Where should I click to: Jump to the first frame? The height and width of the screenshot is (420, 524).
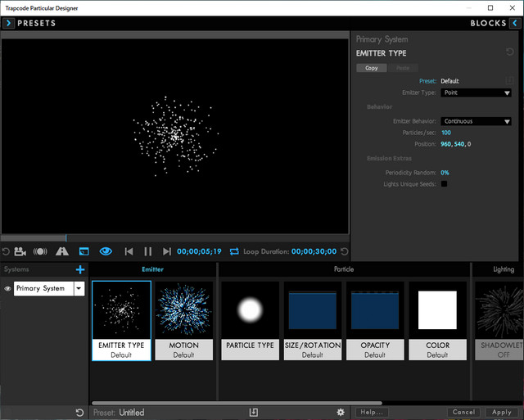[x=129, y=251]
